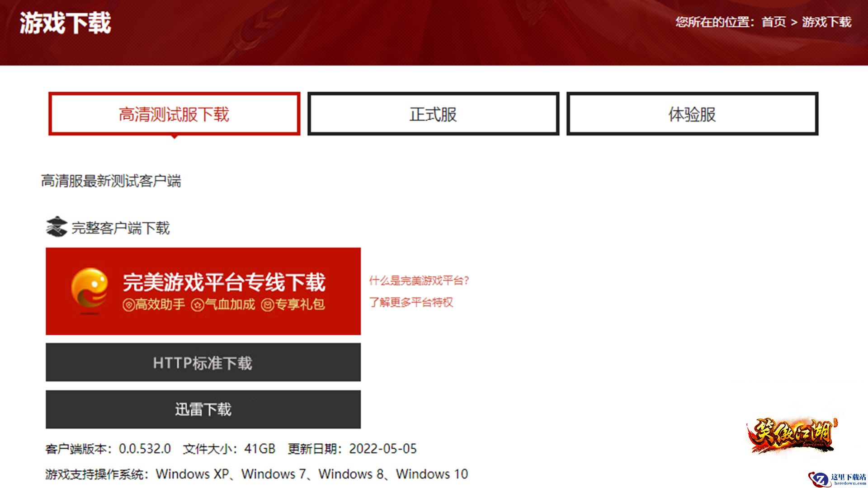Click the 笑傲江湖 game logo
This screenshot has width=868, height=488.
tap(792, 435)
